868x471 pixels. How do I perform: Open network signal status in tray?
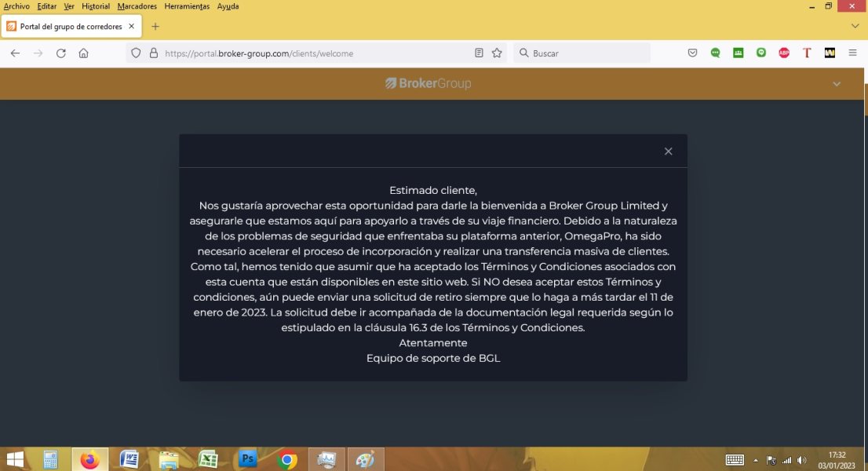(786, 460)
